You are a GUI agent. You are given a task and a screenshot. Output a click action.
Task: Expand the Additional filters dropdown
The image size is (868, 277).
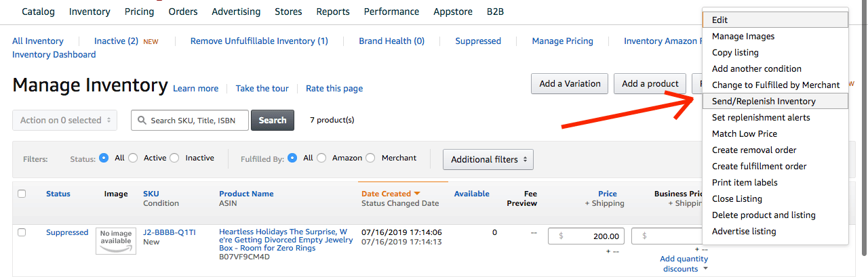(488, 160)
